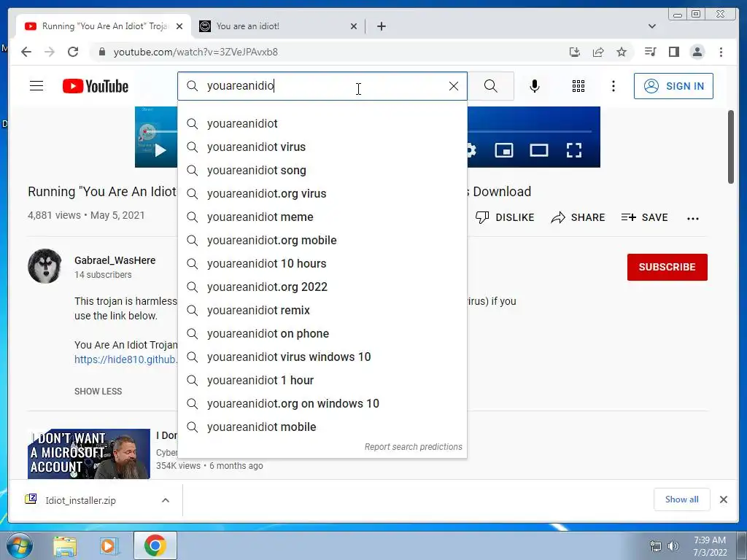Choose 'youareanidiot song' suggestion
Screen dimensions: 747x560
322,170
